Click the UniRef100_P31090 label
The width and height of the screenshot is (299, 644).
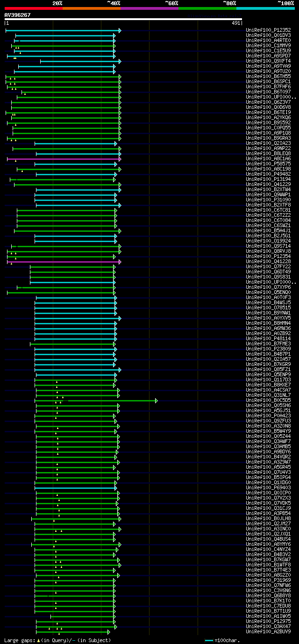pyautogui.click(x=268, y=200)
